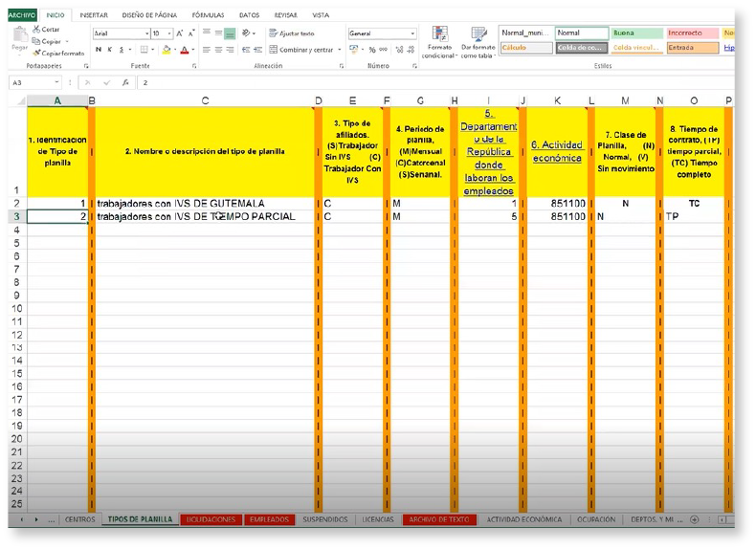Align text to middle of cell
The image size is (756, 550).
[x=218, y=33]
